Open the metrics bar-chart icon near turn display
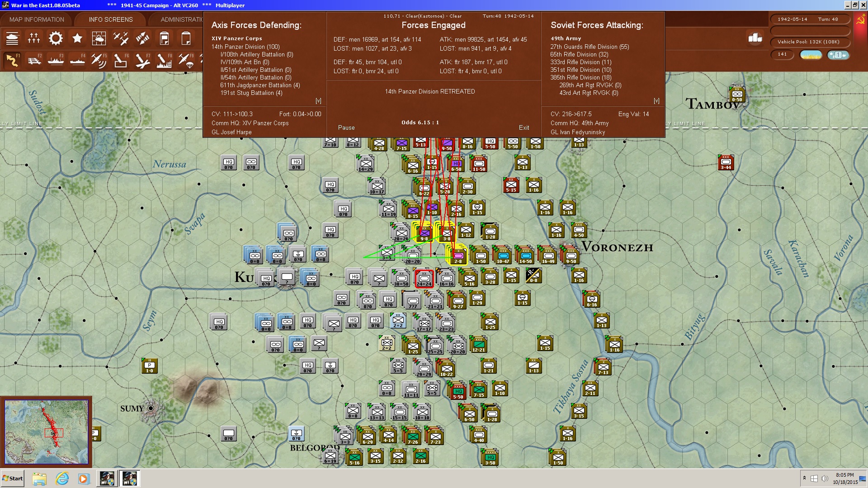Image resolution: width=868 pixels, height=488 pixels. (755, 39)
